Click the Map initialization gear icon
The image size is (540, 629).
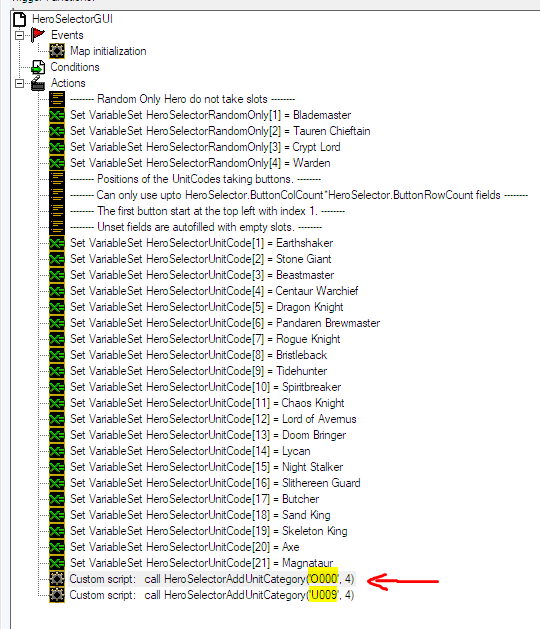coord(57,51)
